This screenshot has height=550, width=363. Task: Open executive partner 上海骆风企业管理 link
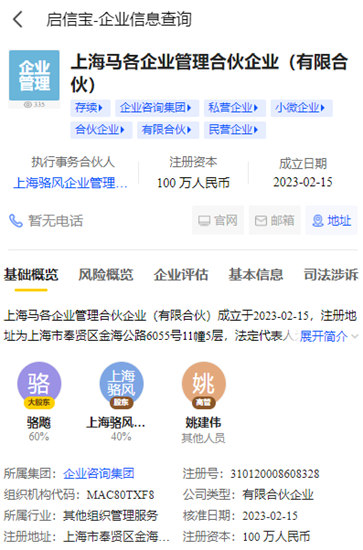click(x=70, y=183)
